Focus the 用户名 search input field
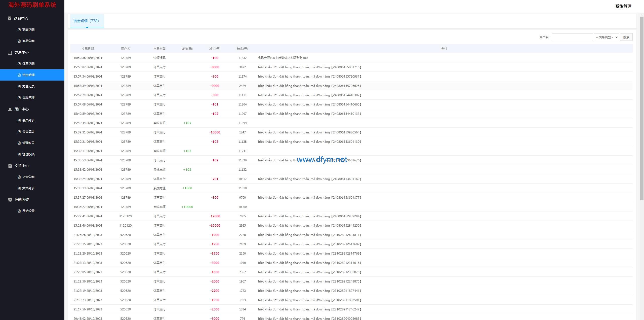 point(572,37)
